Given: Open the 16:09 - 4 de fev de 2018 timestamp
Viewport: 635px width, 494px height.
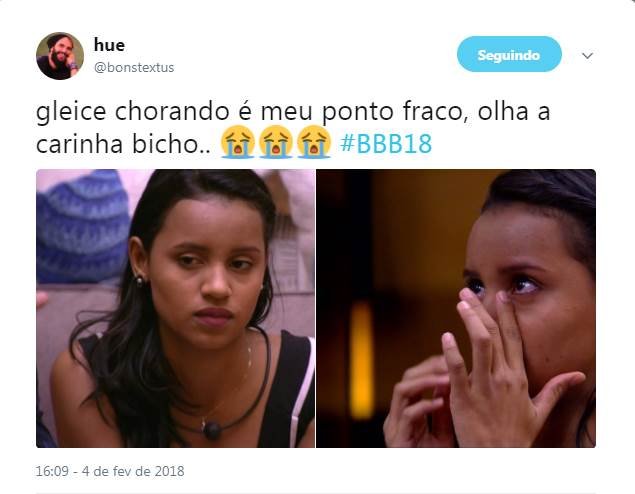Looking at the screenshot, I should tap(110, 471).
